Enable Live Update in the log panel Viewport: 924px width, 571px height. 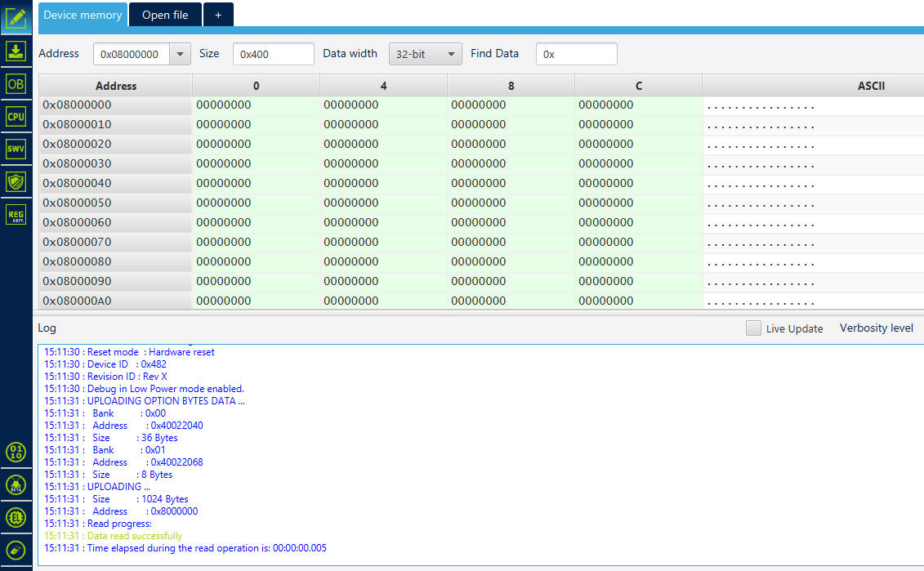coord(752,328)
